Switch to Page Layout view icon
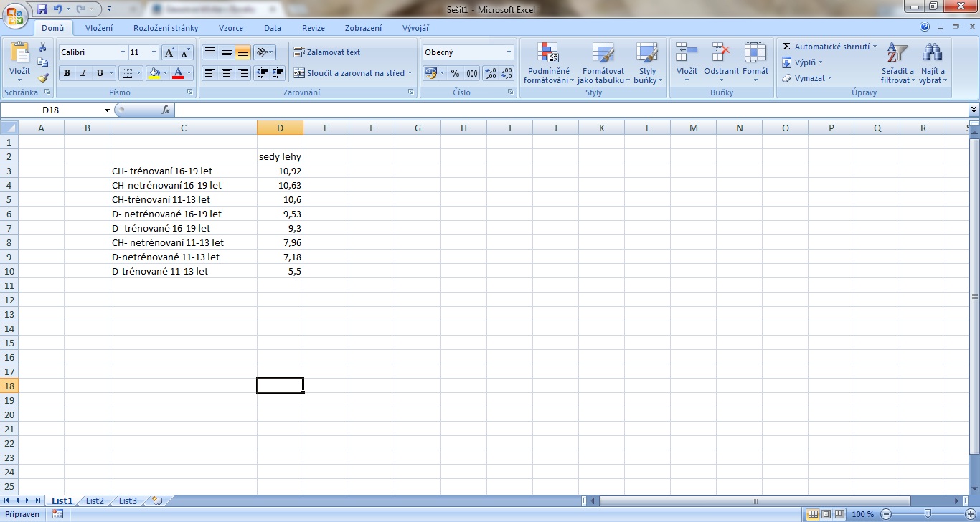This screenshot has height=522, width=980. [826, 514]
